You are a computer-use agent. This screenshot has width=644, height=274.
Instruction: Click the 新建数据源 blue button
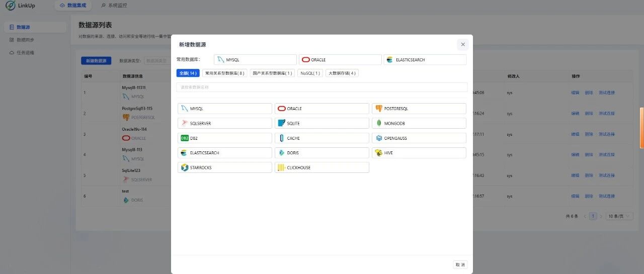[96, 61]
